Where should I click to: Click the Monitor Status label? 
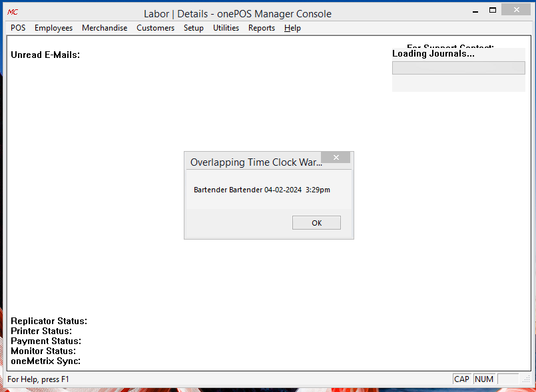coord(43,351)
